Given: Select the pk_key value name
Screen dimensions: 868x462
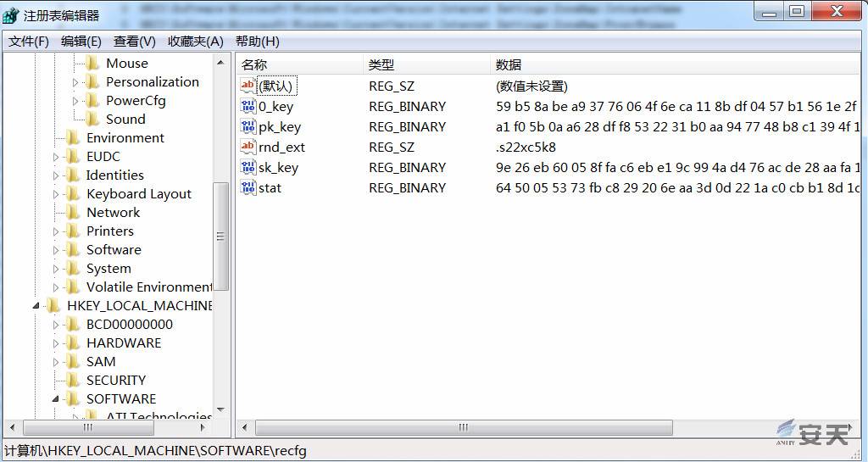Looking at the screenshot, I should (x=280, y=126).
